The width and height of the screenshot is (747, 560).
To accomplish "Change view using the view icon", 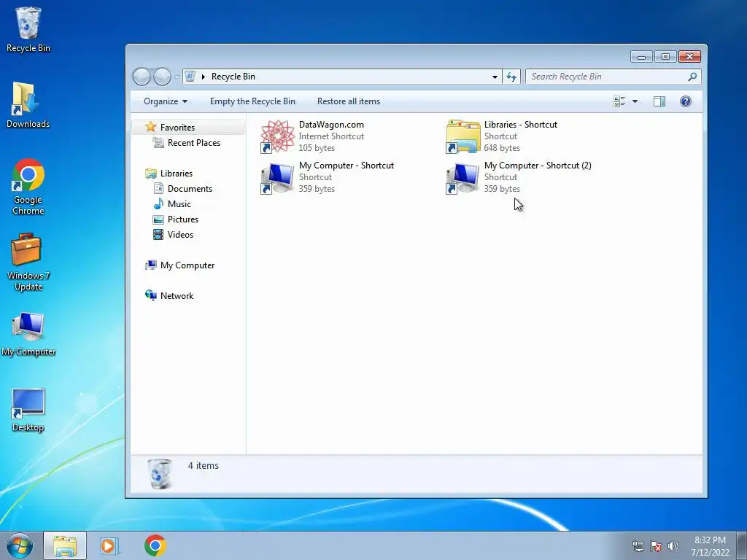I will pyautogui.click(x=619, y=101).
